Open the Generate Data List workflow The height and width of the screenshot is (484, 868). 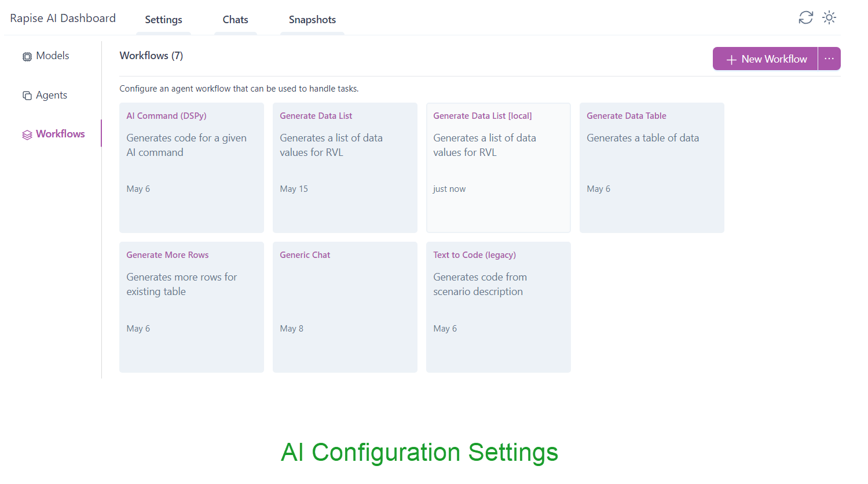tap(345, 168)
